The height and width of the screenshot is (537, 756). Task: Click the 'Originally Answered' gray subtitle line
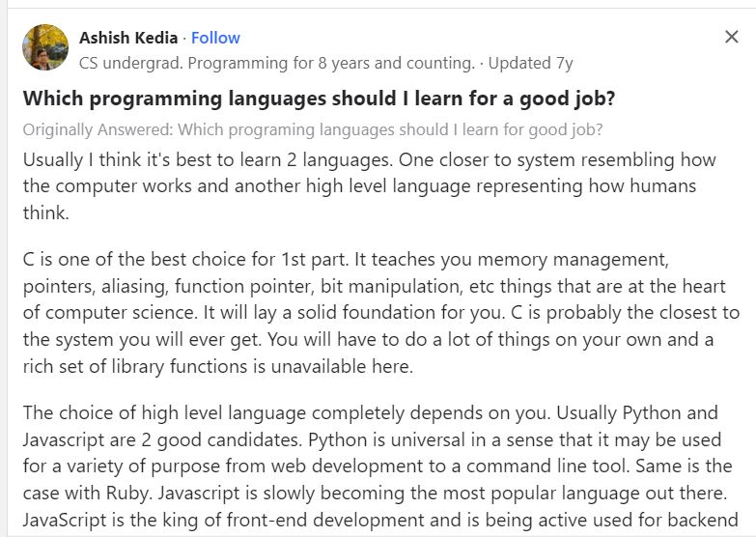coord(313,129)
